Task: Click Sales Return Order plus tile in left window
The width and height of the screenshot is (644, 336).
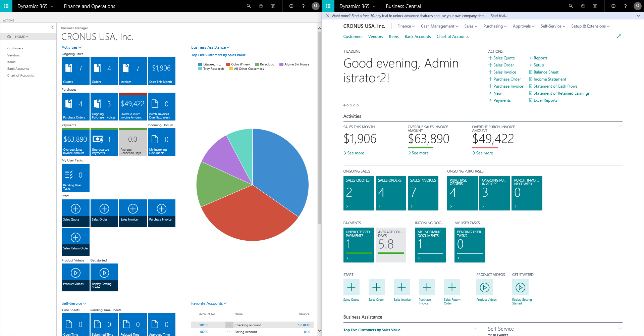Action: coord(75,242)
